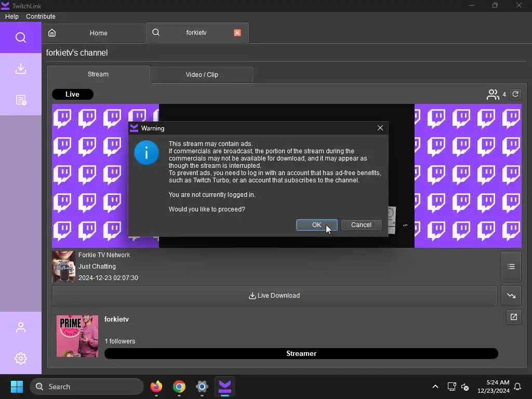
Task: Click the taskbar Search box
Action: pos(87,387)
